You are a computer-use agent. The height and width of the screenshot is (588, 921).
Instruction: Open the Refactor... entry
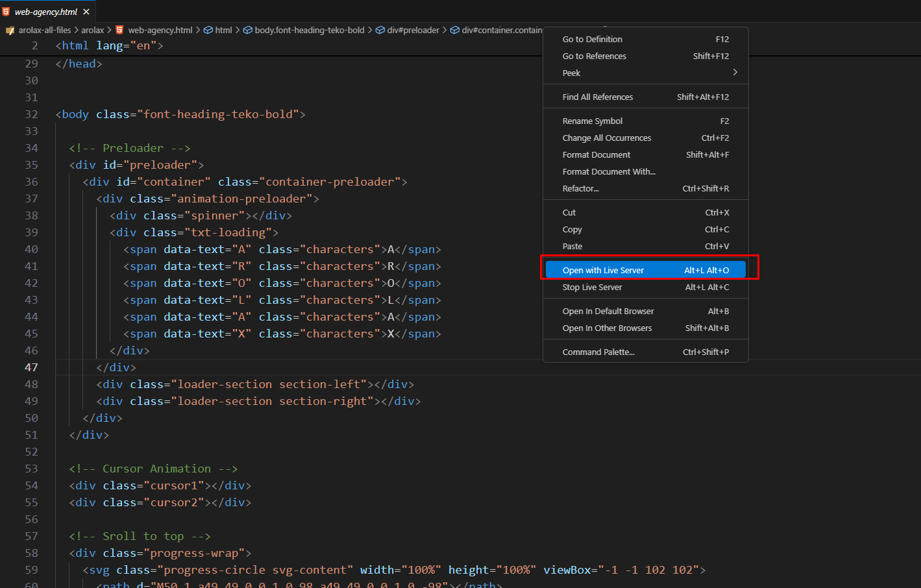click(645, 188)
